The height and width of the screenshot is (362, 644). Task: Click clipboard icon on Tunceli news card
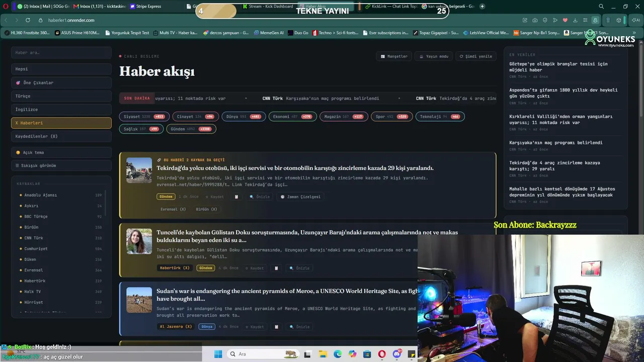[276, 268]
